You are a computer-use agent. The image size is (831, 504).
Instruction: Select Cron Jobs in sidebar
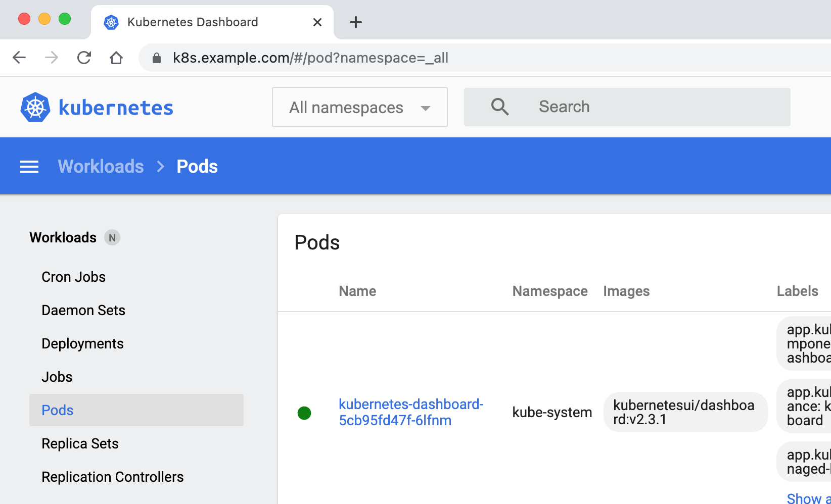coord(74,277)
